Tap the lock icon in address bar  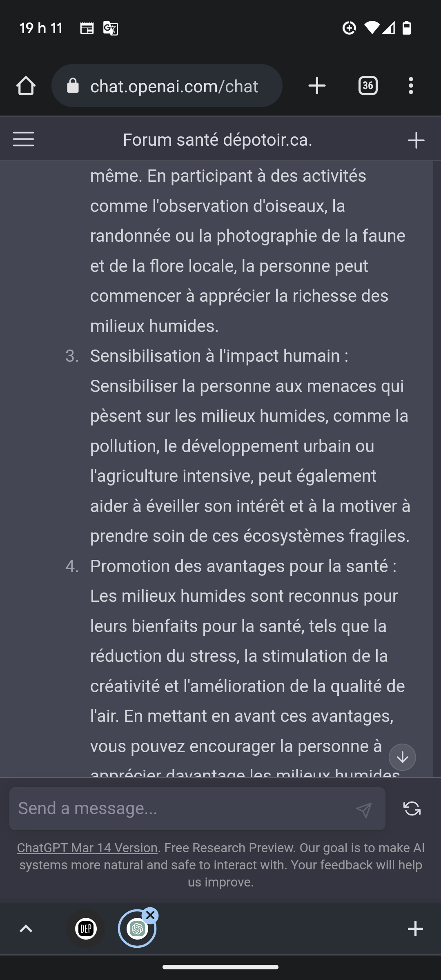tap(73, 86)
